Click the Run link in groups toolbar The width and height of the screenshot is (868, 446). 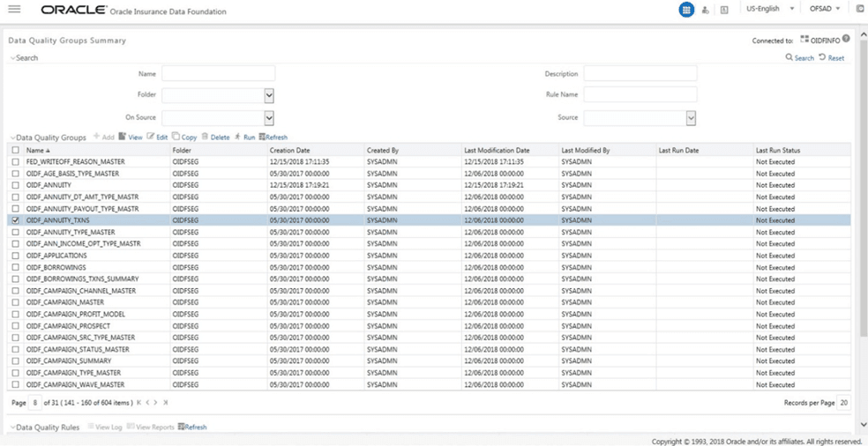pos(249,138)
